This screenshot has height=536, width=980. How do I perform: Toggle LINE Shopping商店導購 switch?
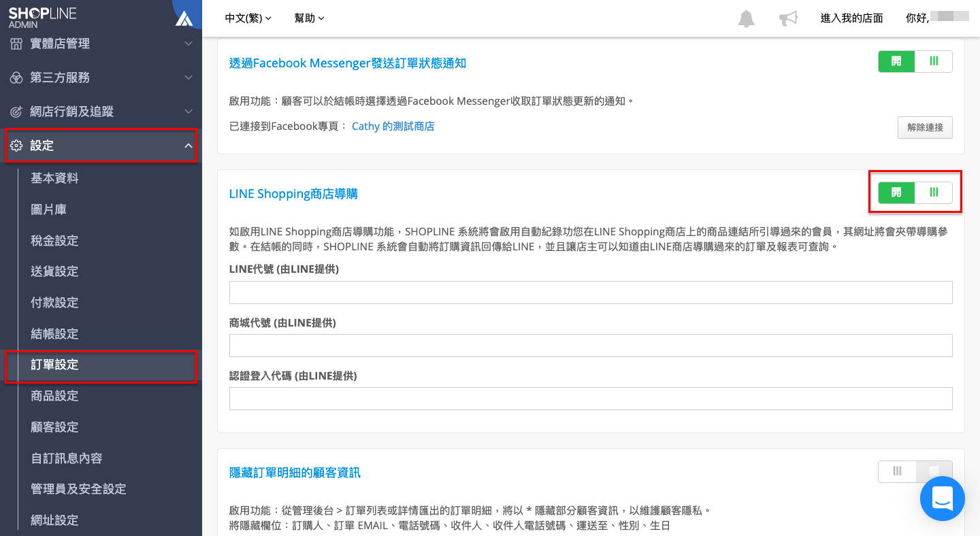pos(915,192)
